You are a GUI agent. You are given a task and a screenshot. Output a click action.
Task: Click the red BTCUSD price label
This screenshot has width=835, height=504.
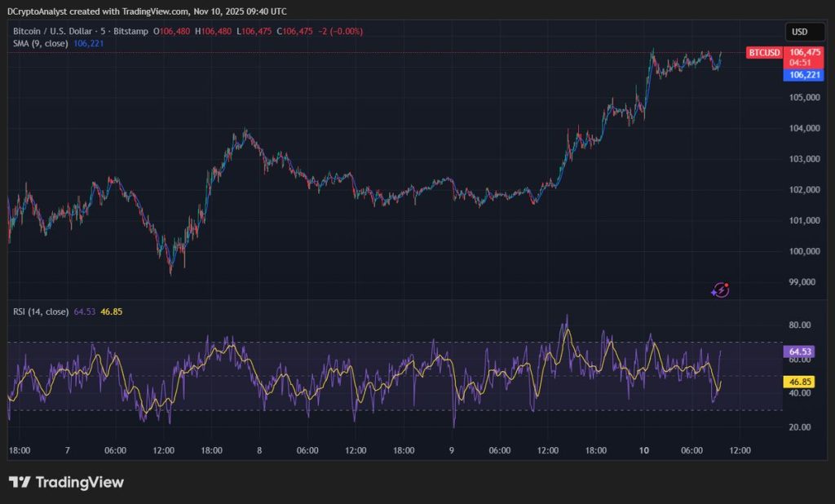click(x=763, y=52)
